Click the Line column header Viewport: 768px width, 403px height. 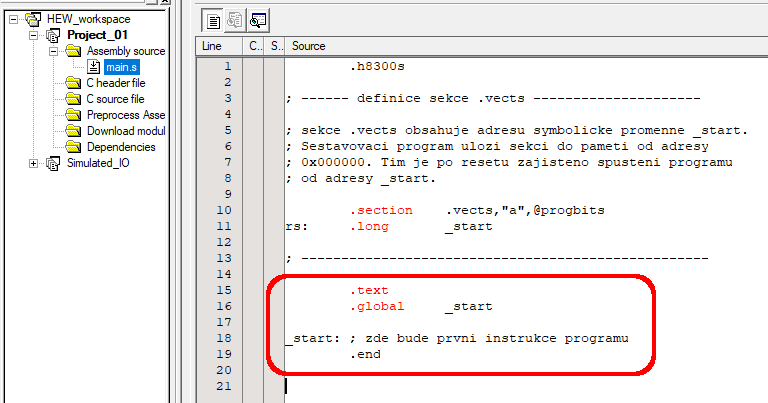(213, 46)
